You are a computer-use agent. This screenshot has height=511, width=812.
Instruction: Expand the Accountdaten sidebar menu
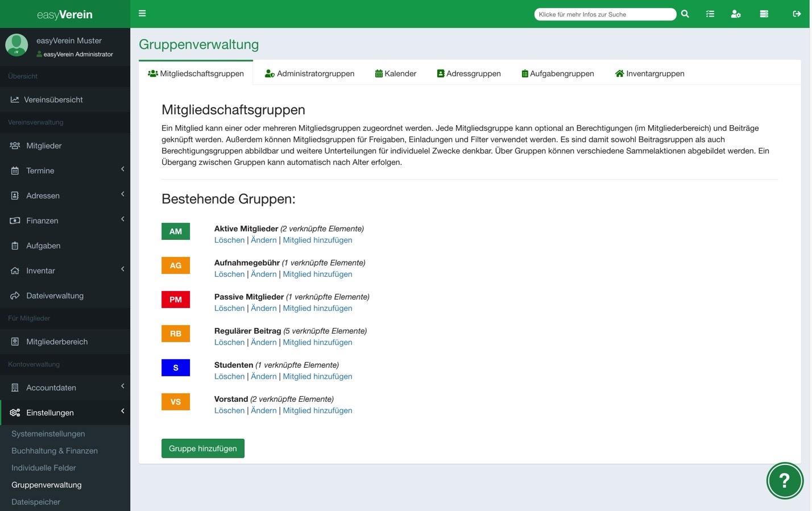pyautogui.click(x=65, y=388)
